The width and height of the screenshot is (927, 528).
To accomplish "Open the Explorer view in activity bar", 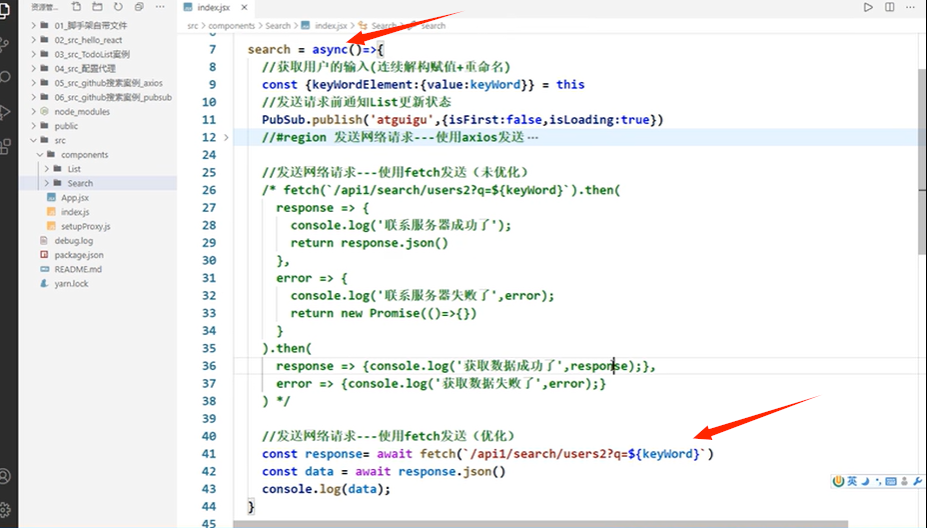I will [5, 11].
